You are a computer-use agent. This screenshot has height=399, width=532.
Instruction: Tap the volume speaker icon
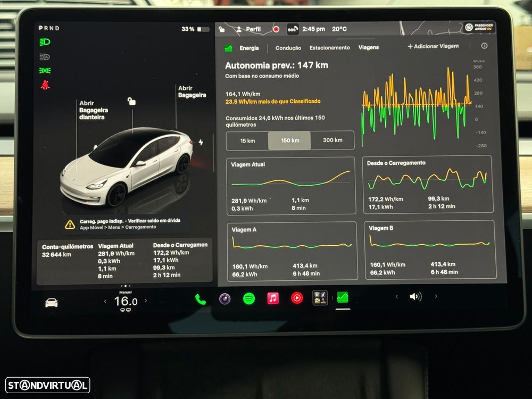pos(415,296)
